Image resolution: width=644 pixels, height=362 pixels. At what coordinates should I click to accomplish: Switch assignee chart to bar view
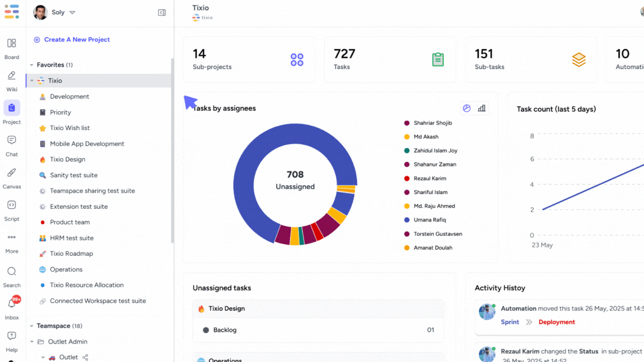[482, 108]
